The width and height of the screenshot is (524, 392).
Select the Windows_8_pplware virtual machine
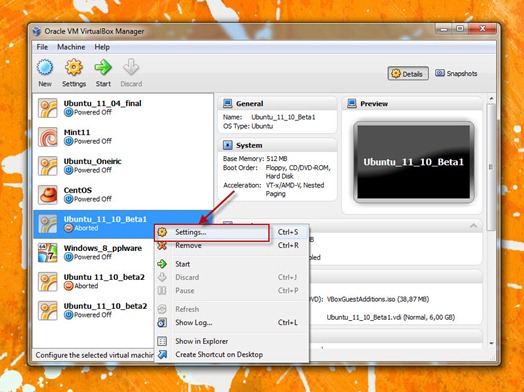[94, 252]
